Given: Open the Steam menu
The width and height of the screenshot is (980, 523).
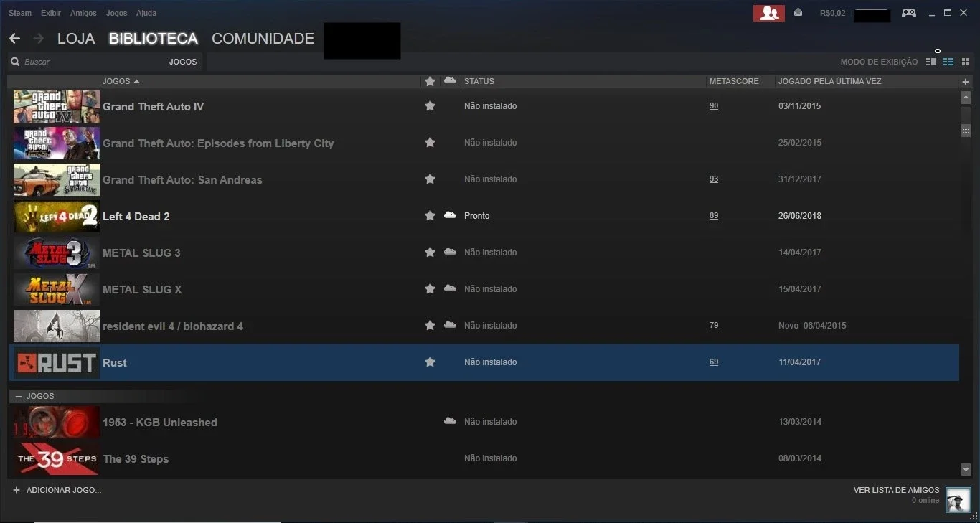Looking at the screenshot, I should tap(20, 13).
